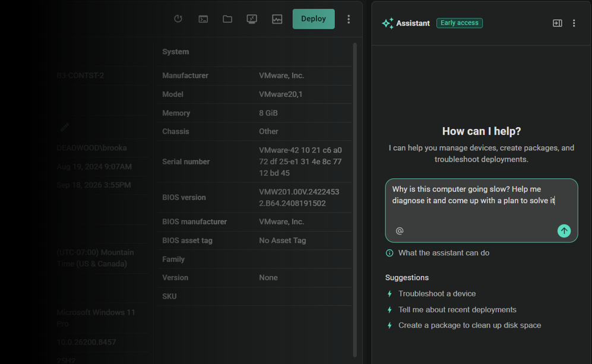Send the prompt with the arrow button

(564, 231)
